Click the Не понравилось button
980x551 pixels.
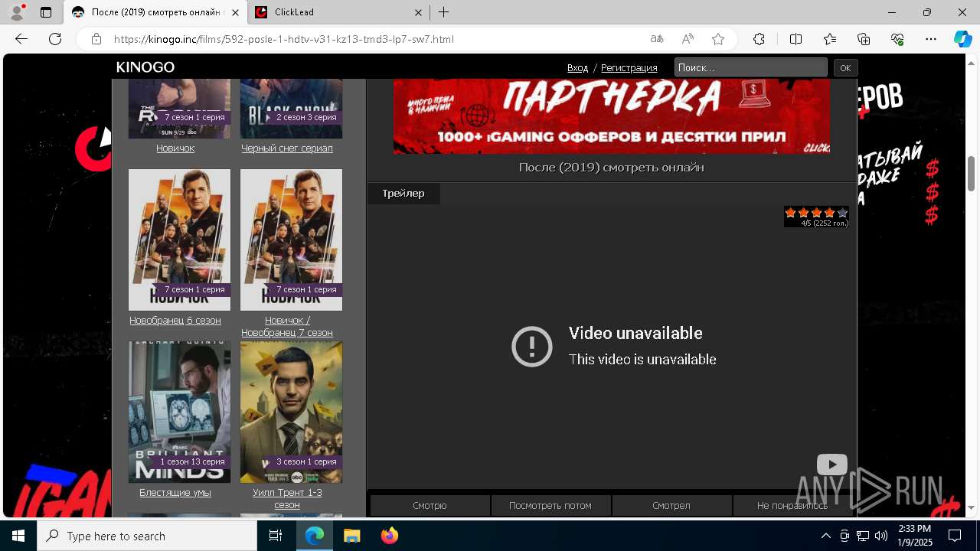tap(792, 506)
